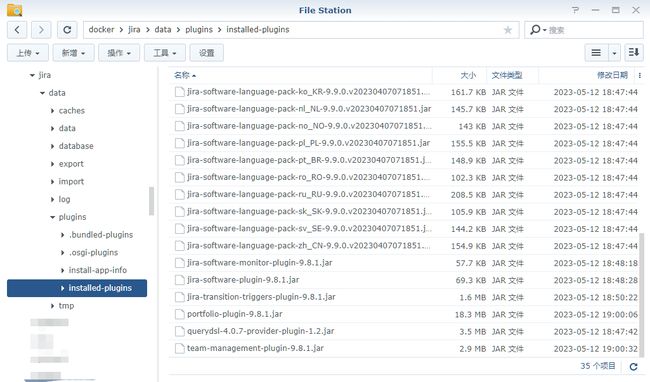Select the install-app-info folder
650x382 pixels.
point(98,270)
